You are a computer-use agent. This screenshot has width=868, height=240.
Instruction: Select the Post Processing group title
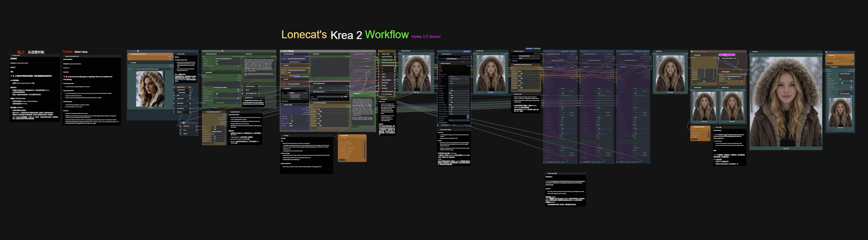700,51
